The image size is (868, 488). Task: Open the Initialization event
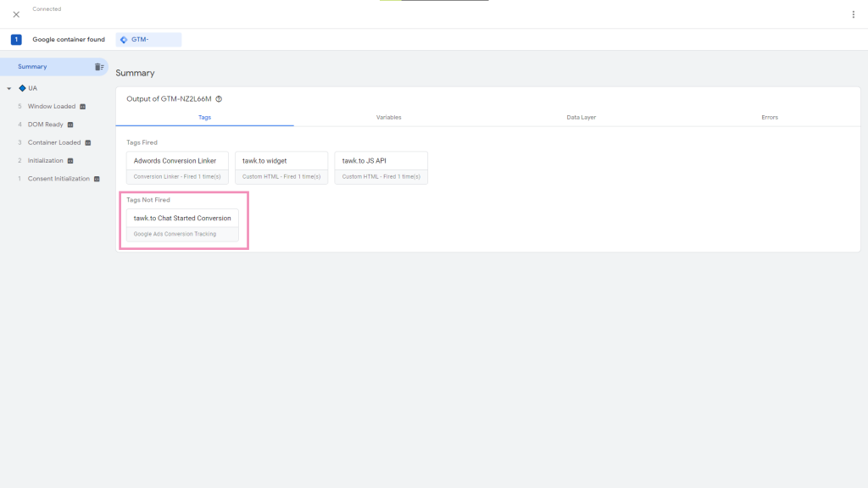point(46,160)
